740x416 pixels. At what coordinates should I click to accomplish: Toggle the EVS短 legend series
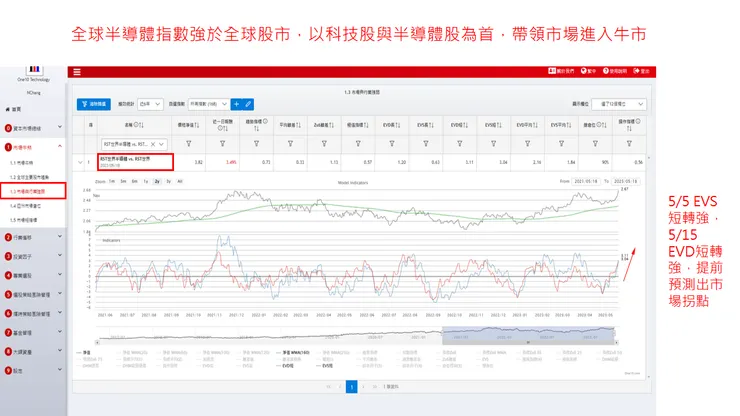tap(324, 366)
